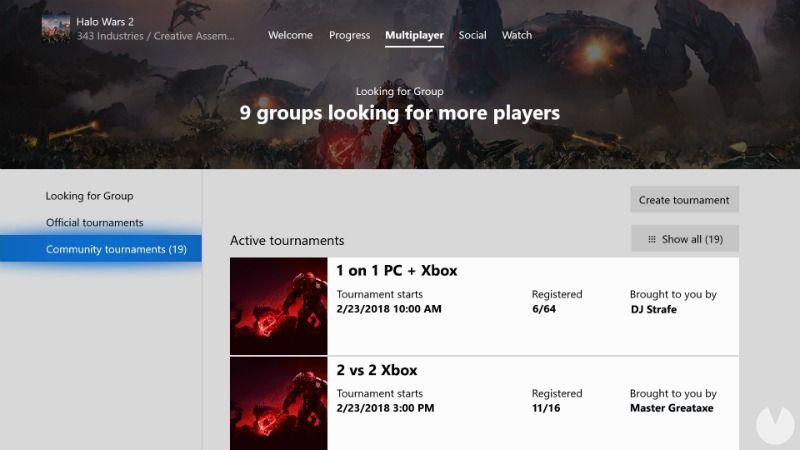Viewport: 800px width, 450px height.
Task: Switch to the Progress tab
Action: click(349, 35)
